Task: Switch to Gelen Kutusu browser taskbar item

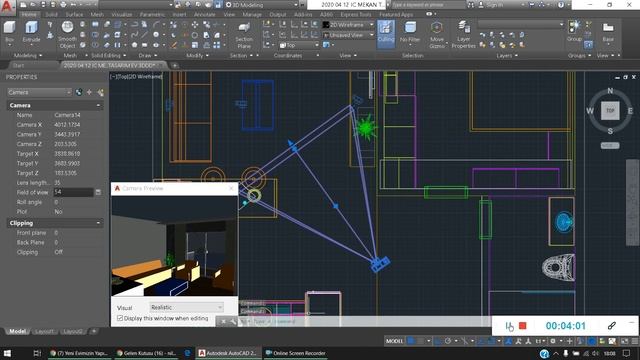Action: (146, 353)
